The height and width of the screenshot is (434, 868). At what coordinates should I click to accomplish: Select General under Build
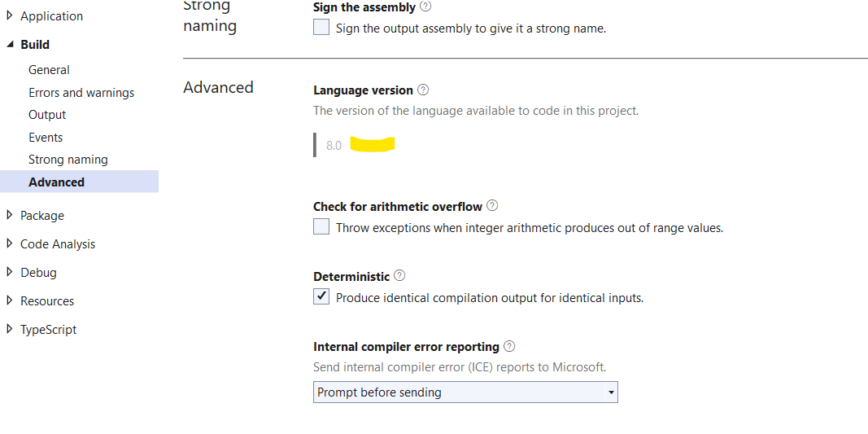pyautogui.click(x=49, y=70)
